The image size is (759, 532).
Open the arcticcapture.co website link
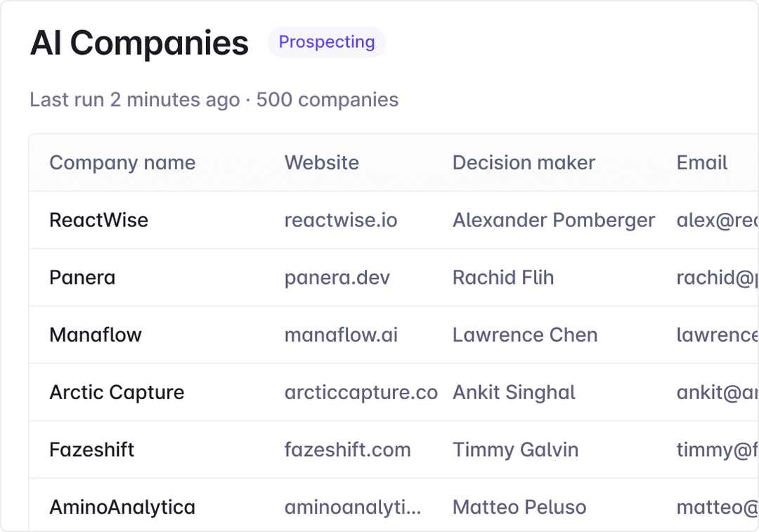361,393
